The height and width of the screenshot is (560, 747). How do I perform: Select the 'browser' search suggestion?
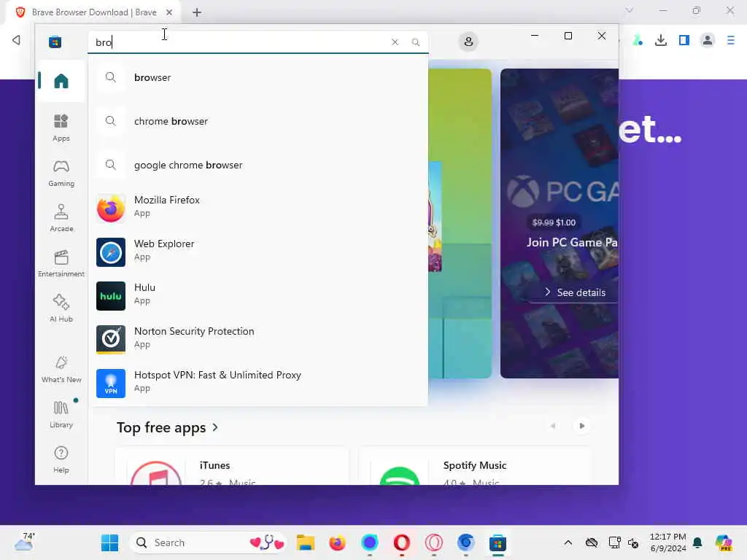click(258, 77)
